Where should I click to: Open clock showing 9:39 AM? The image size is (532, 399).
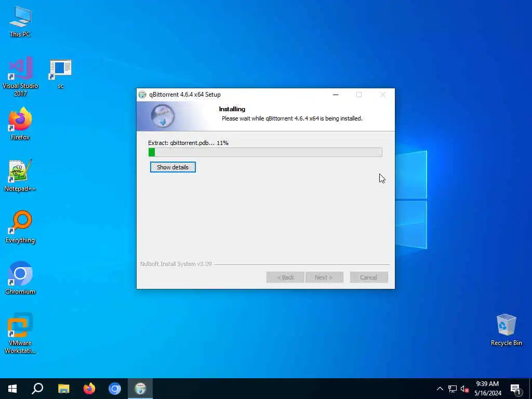(x=487, y=389)
